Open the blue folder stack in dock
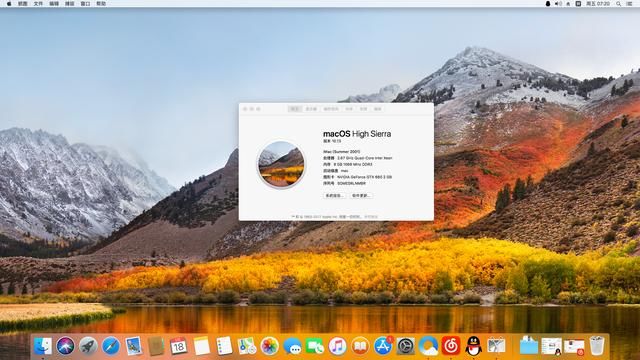This screenshot has height=360, width=640. point(529,346)
